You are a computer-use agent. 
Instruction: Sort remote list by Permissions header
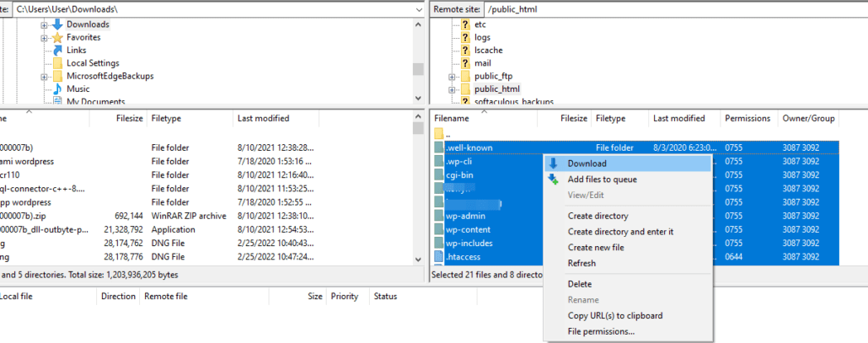(x=749, y=118)
